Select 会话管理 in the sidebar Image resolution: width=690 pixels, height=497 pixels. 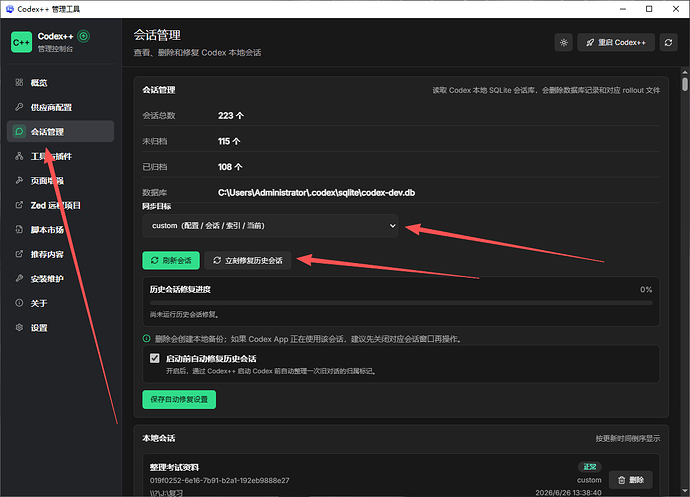(x=60, y=132)
